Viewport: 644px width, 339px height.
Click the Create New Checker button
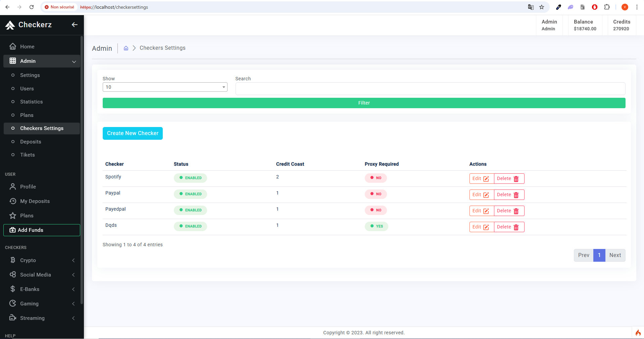point(133,133)
